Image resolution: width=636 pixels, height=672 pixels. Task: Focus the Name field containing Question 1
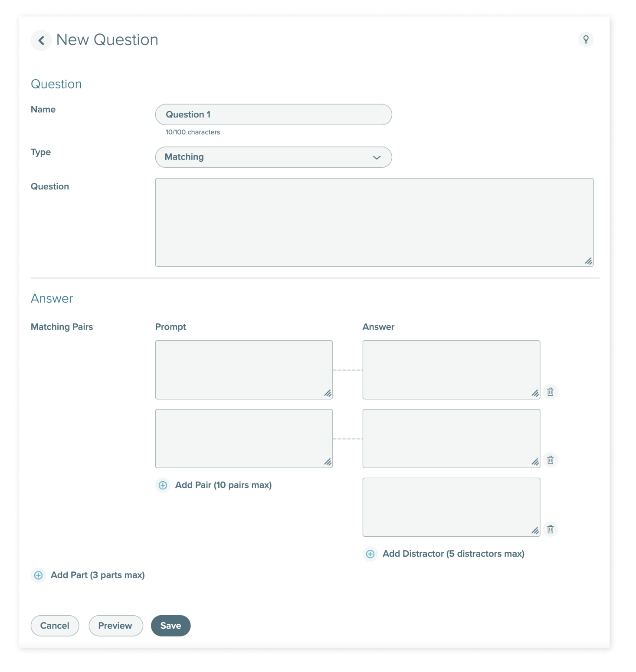[273, 114]
